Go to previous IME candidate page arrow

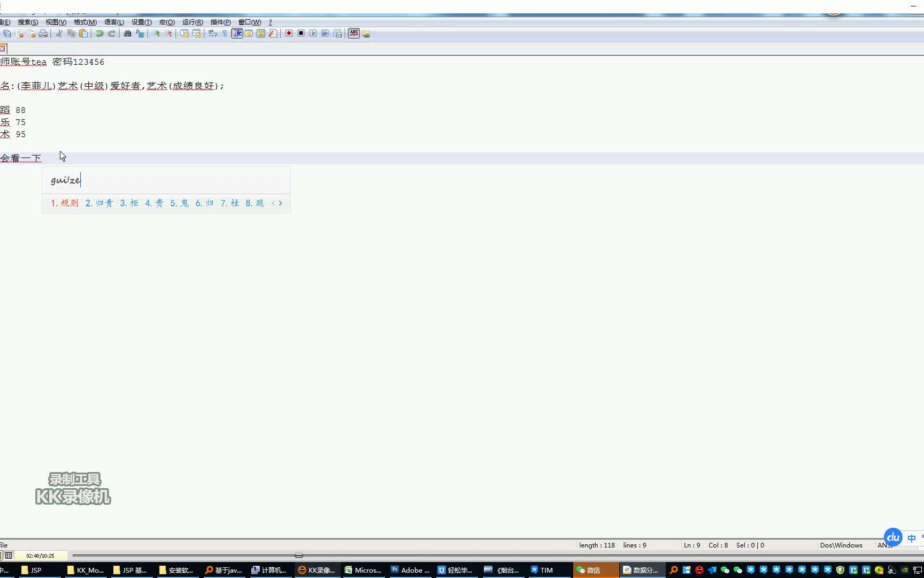[x=273, y=203]
